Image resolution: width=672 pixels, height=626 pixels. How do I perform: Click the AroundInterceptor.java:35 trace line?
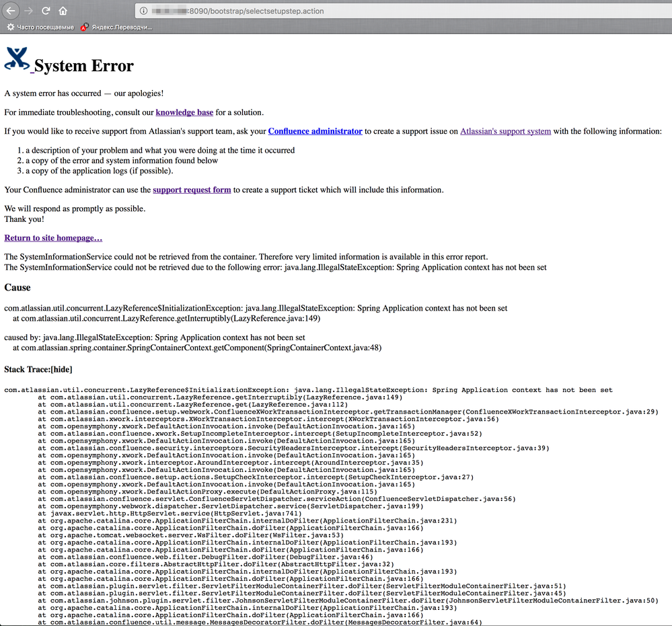point(231,463)
